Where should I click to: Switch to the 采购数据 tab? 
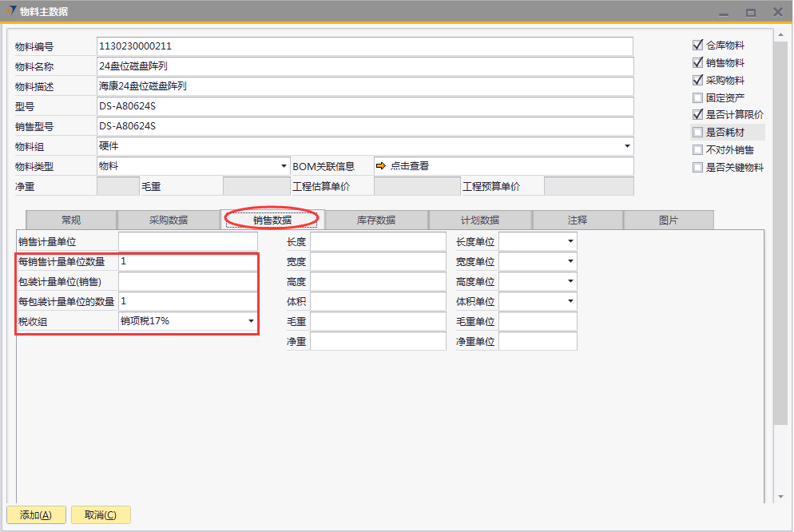[169, 220]
